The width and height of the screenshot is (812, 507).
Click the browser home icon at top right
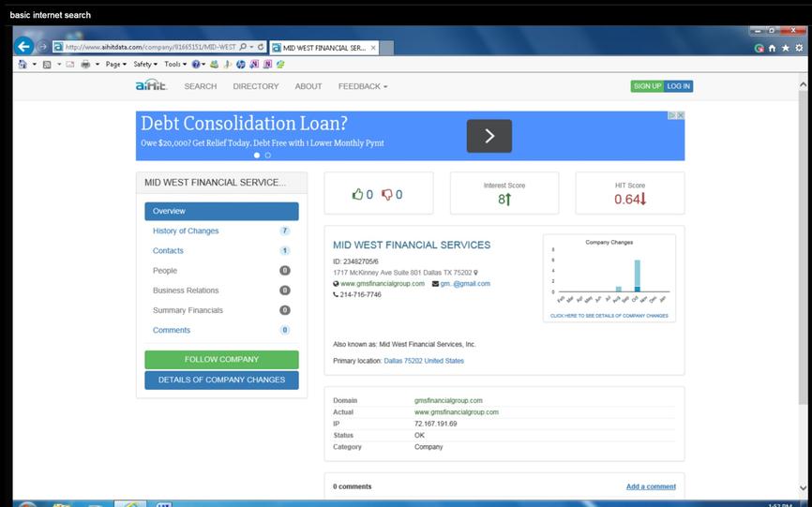pyautogui.click(x=772, y=48)
